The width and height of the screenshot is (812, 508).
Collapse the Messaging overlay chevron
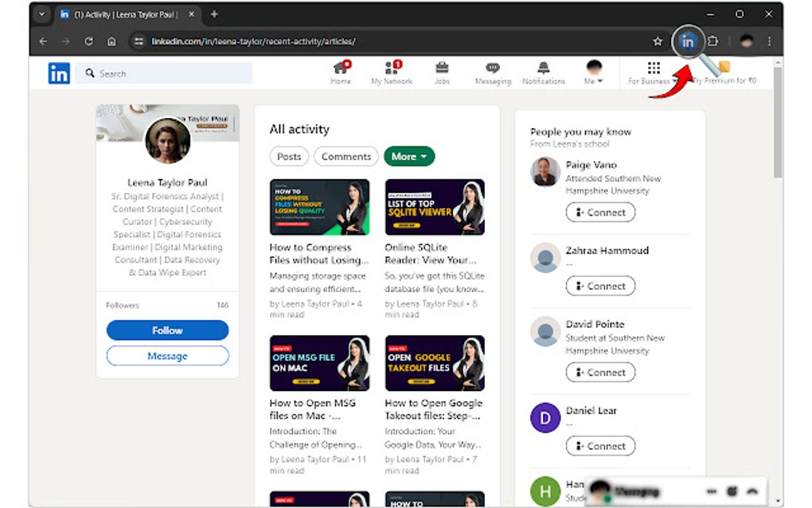752,491
